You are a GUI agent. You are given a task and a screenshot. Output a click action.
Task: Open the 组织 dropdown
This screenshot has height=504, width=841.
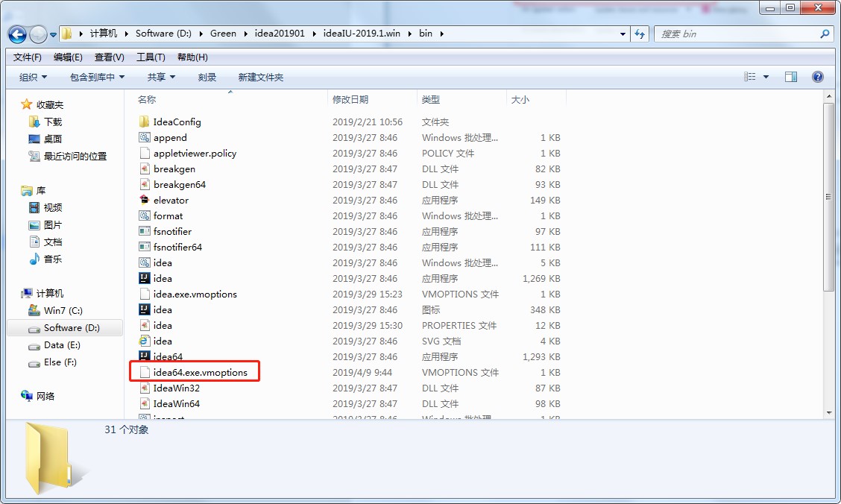click(x=33, y=78)
